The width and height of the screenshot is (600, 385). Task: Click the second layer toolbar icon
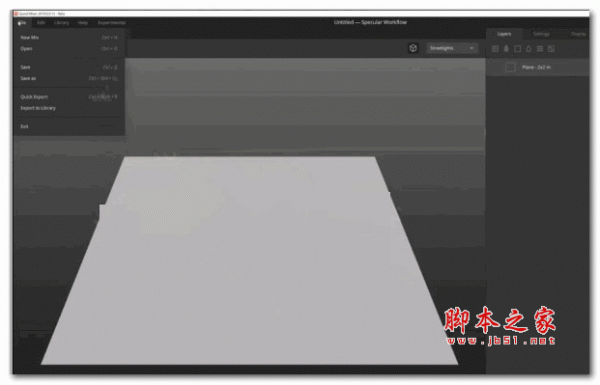506,49
